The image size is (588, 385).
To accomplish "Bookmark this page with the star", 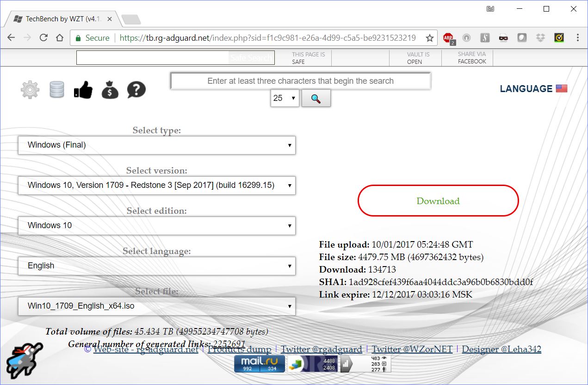I will pos(429,38).
